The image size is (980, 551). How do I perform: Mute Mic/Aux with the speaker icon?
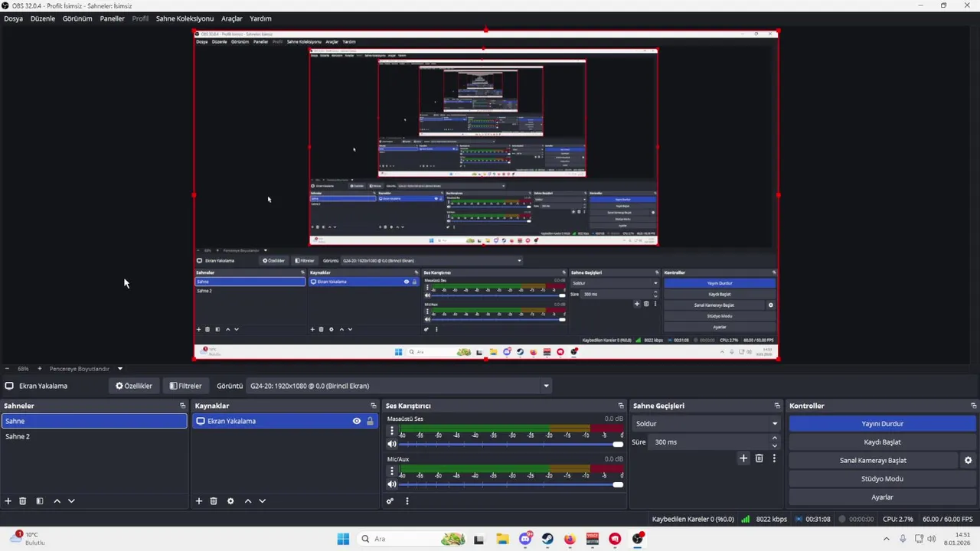coord(392,484)
